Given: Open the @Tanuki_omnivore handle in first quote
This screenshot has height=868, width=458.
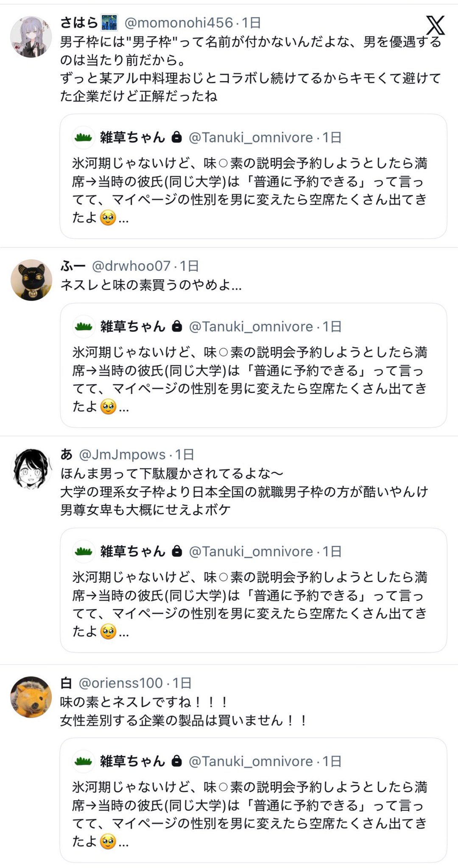Looking at the screenshot, I should coord(251,137).
